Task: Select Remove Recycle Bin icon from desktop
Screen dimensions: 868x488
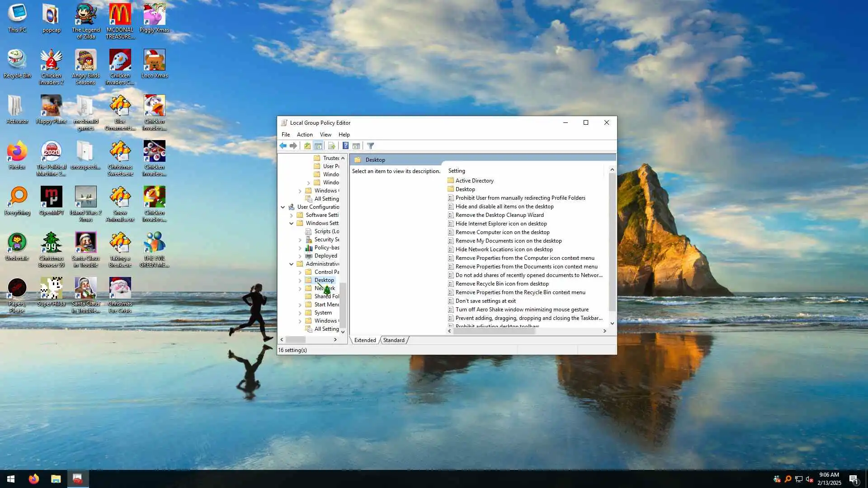Action: [502, 284]
